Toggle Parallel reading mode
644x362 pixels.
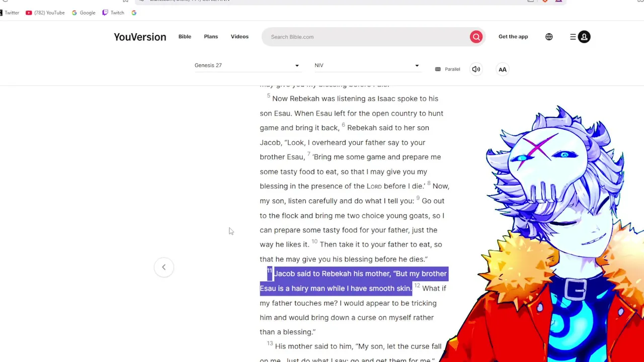[447, 69]
